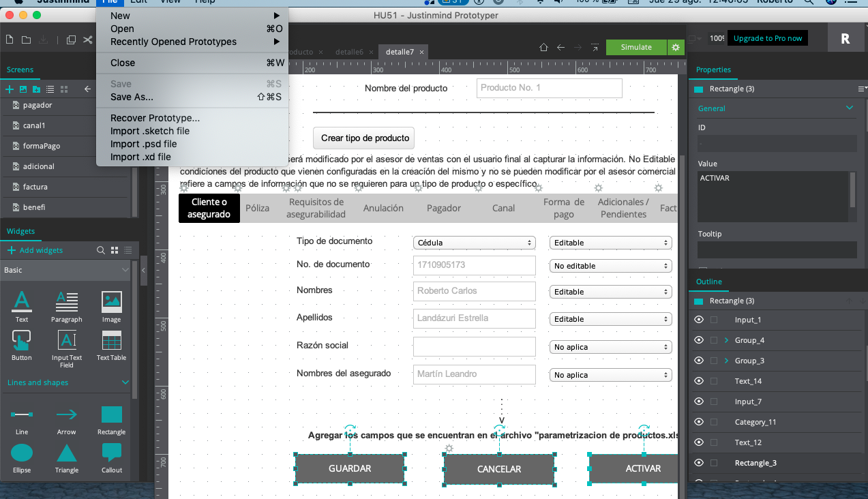Image resolution: width=868 pixels, height=499 pixels.
Task: Click the green Simulate button
Action: (x=635, y=47)
